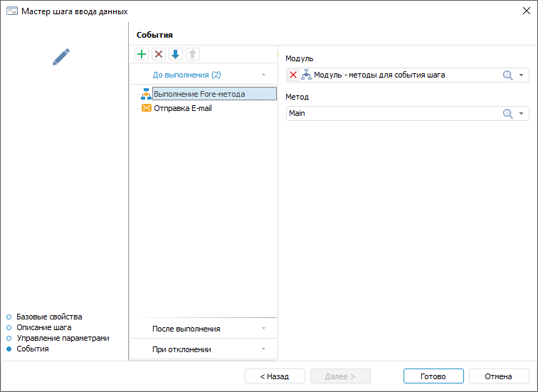Click the green plus add event icon
This screenshot has height=392, width=538.
142,54
